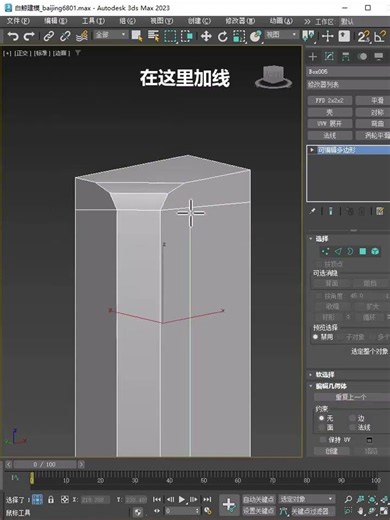Activate the Select Object tool

137,36
